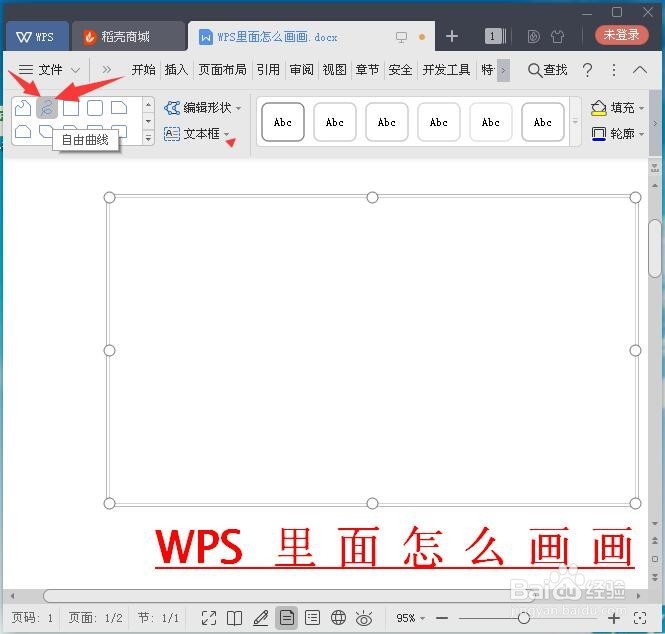Click the presentation monitor icon on the document tab
The image size is (665, 634).
pos(401,37)
